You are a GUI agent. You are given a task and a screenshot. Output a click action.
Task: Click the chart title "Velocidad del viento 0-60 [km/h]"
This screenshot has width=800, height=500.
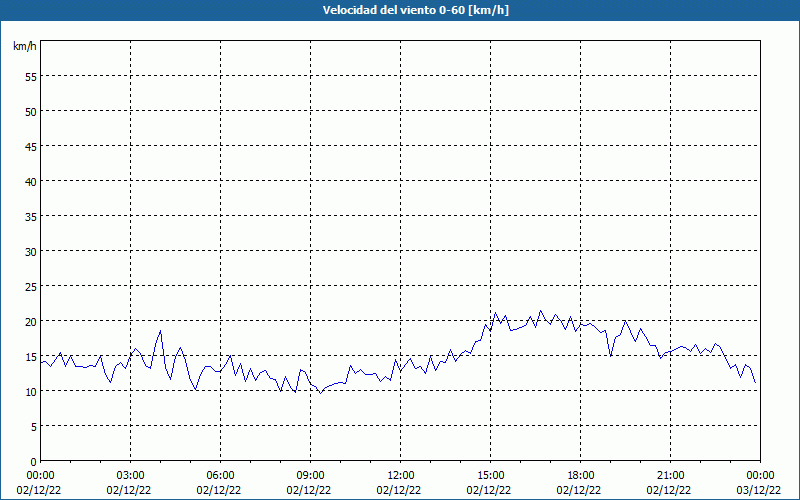click(399, 11)
